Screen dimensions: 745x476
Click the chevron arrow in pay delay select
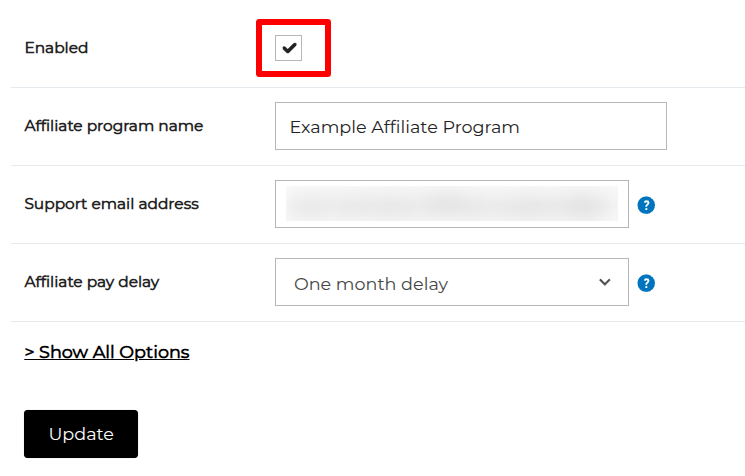604,282
